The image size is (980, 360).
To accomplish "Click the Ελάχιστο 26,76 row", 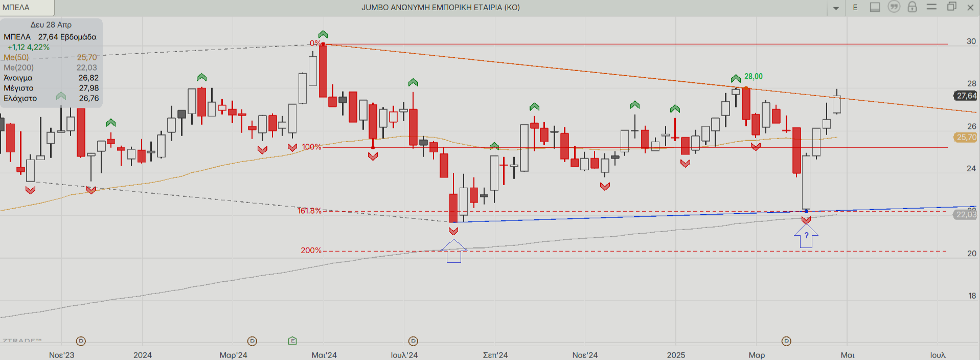I will click(x=50, y=98).
